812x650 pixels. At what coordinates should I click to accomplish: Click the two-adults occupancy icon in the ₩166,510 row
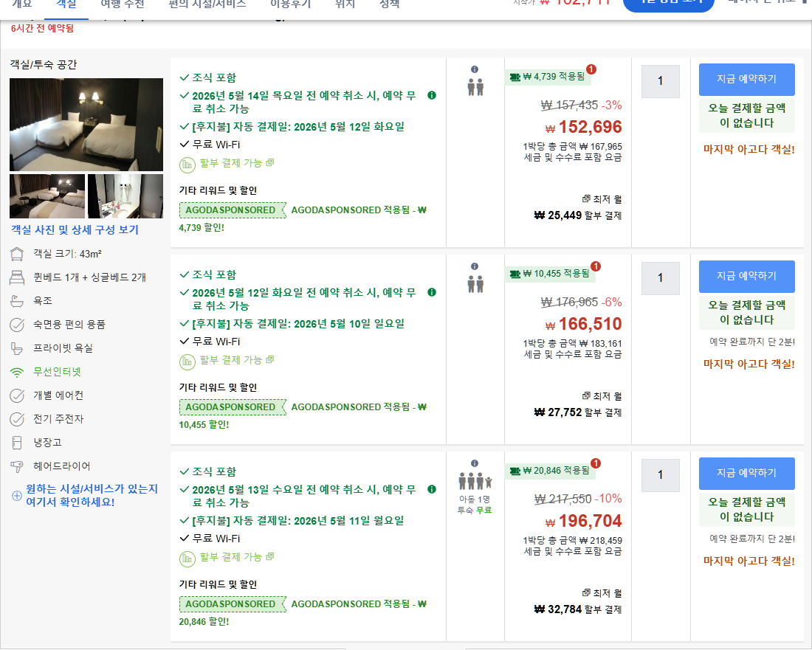475,284
